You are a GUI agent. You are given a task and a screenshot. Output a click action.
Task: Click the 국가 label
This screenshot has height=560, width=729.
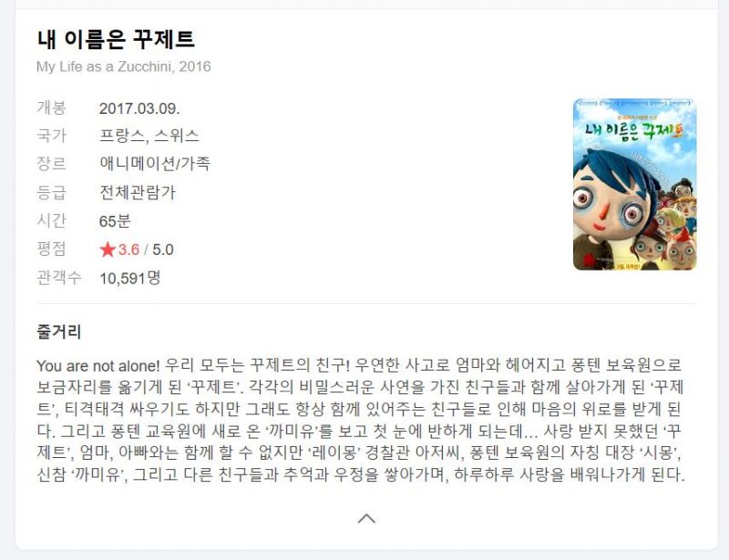coord(52,136)
